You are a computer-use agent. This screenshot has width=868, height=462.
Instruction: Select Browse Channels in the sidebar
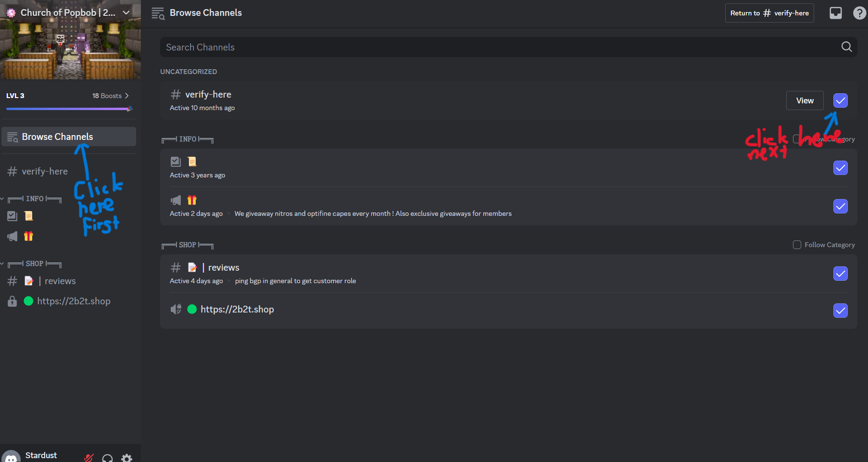[x=69, y=137]
